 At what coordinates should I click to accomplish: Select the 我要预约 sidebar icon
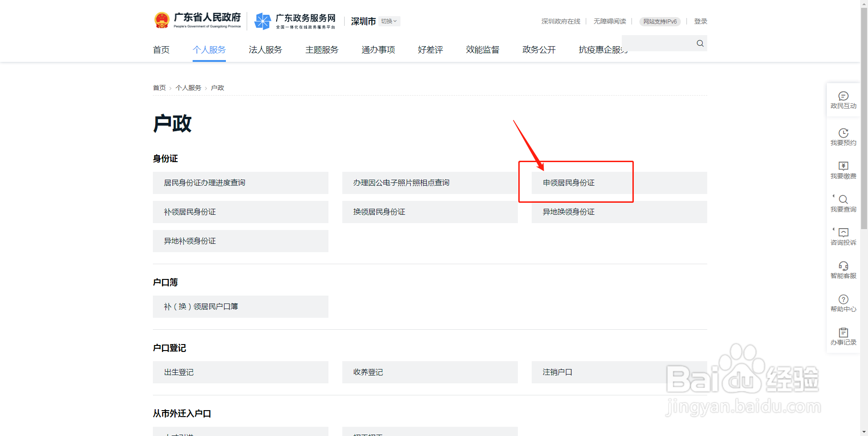coord(843,136)
